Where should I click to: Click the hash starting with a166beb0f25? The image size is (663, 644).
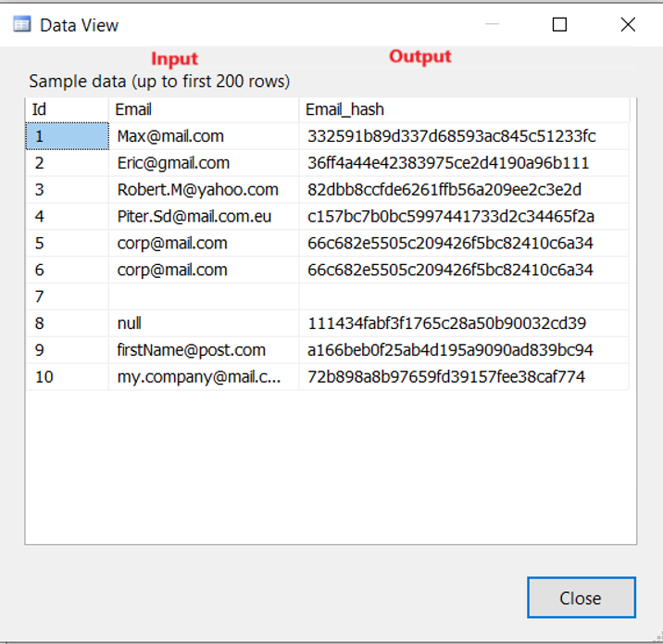pyautogui.click(x=450, y=351)
